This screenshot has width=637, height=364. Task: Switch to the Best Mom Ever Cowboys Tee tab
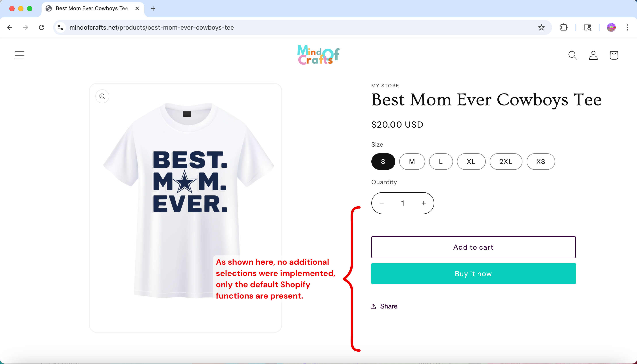click(92, 8)
